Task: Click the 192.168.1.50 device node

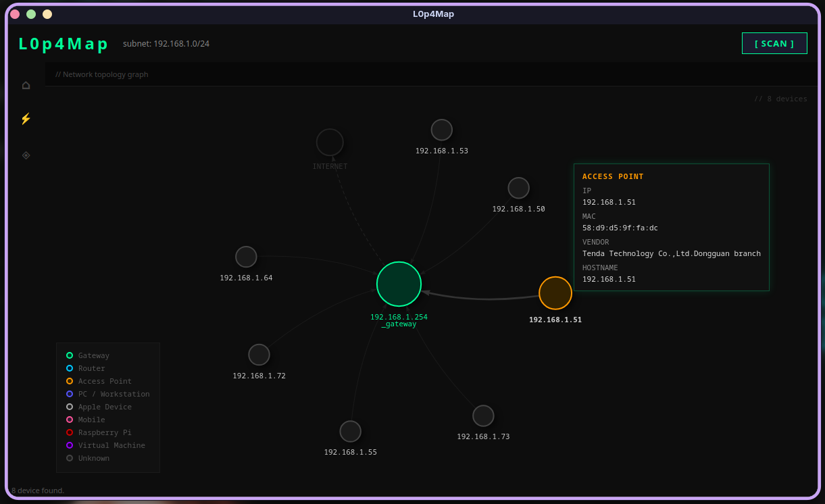Action: [518, 187]
